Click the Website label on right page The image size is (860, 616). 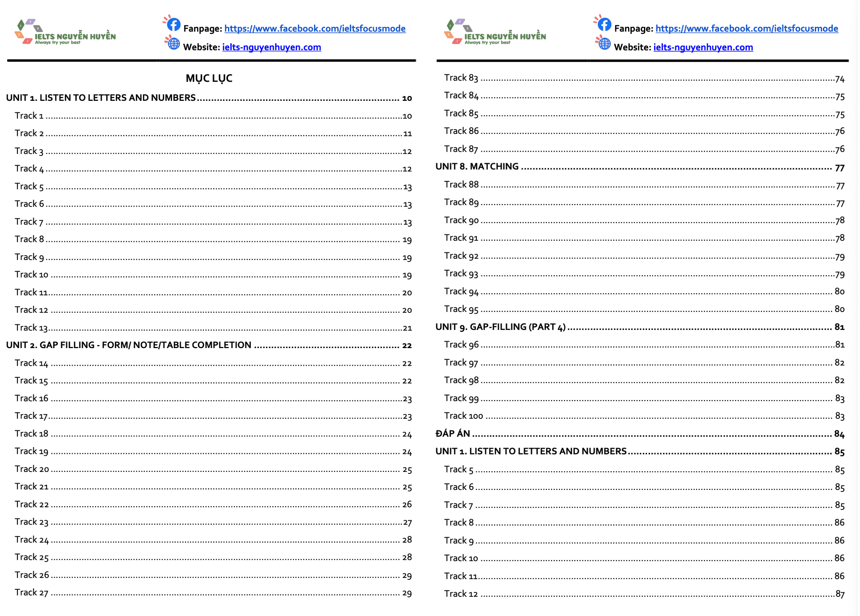point(633,47)
